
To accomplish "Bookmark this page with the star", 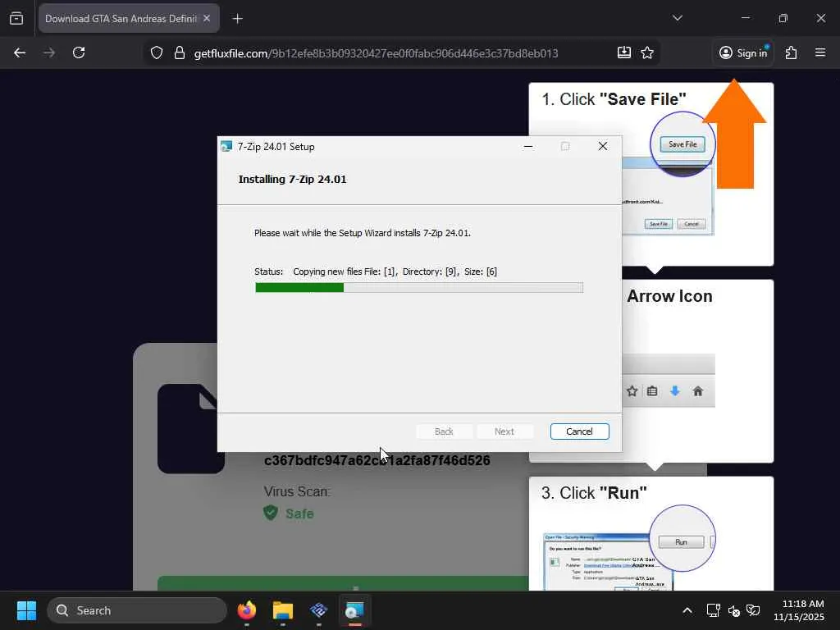I will point(647,52).
